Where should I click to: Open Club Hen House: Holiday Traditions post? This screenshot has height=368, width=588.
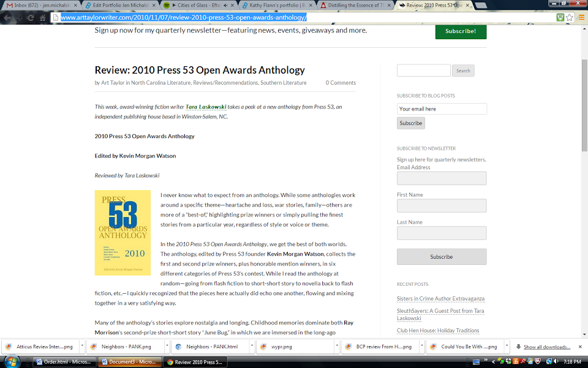pyautogui.click(x=438, y=331)
